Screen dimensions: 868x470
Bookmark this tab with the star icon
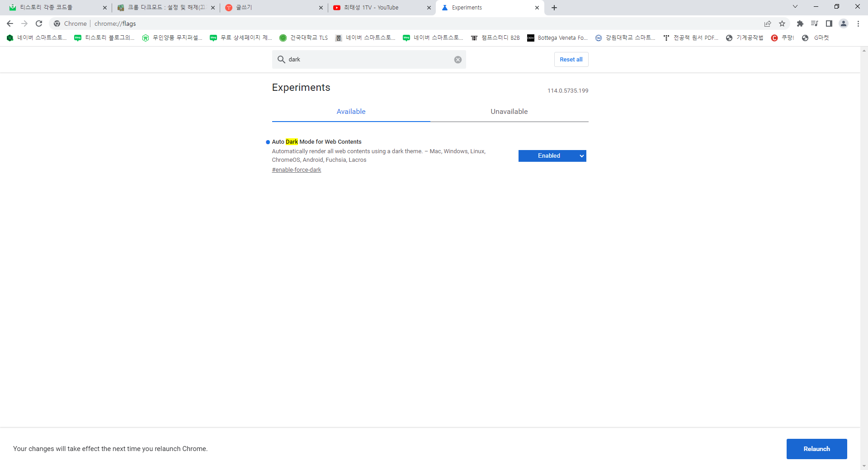782,23
